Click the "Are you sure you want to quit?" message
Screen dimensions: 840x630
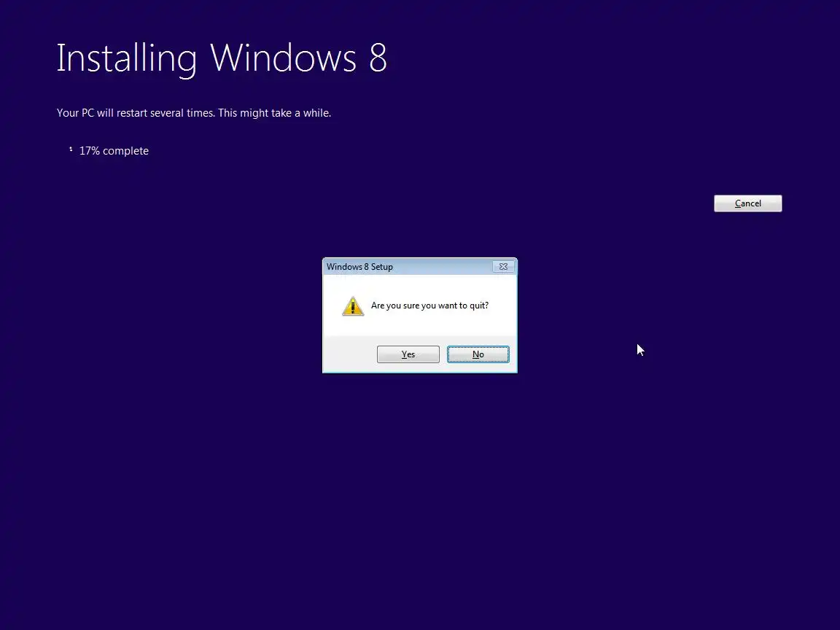429,306
